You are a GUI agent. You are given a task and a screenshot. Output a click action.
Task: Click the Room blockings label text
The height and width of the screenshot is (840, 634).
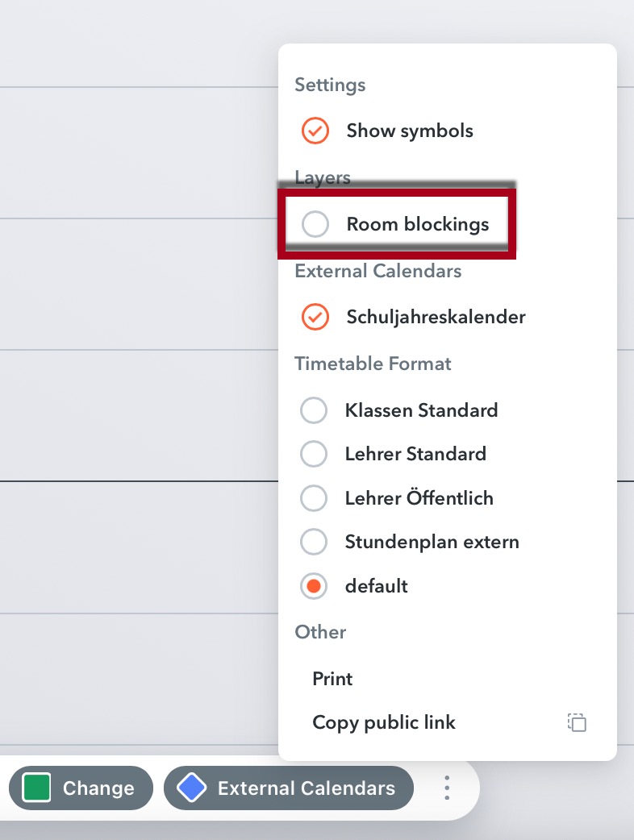[x=418, y=224]
